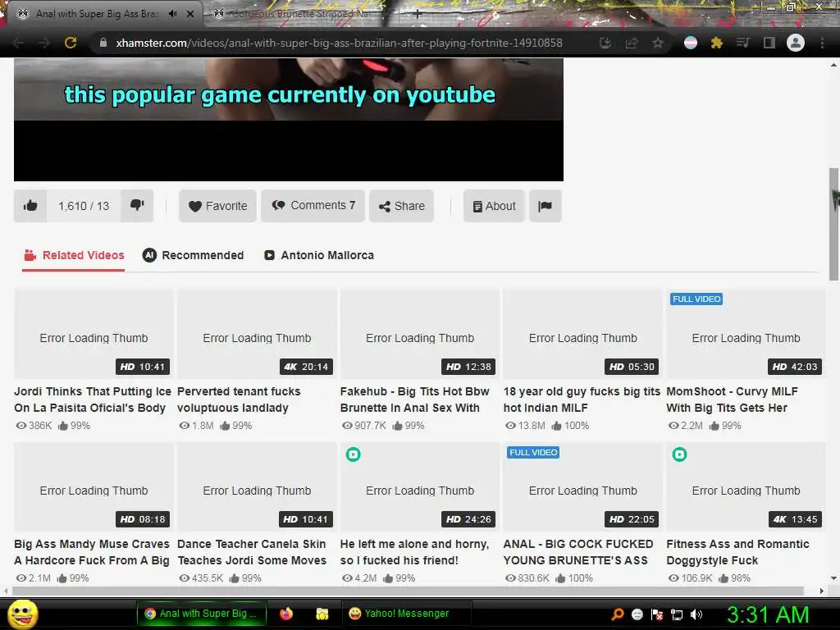Open the volume speaker tray icon

pyautogui.click(x=696, y=614)
